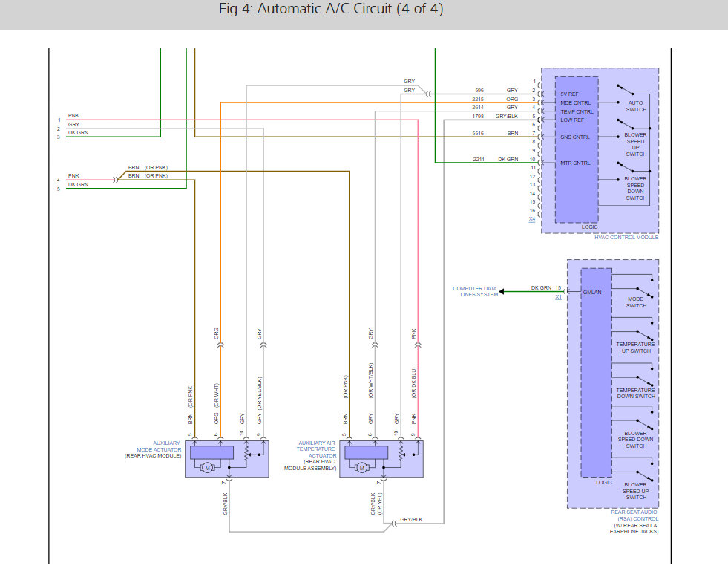The width and height of the screenshot is (728, 586).
Task: Open the X4 connector link
Action: 531,219
